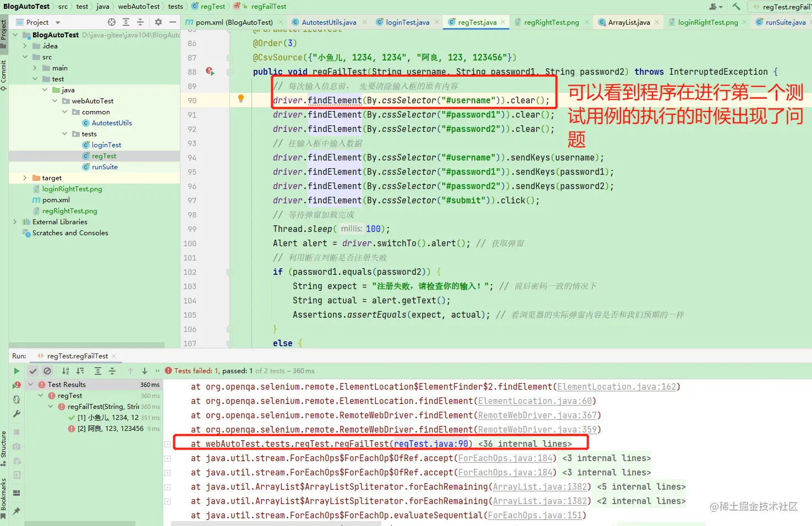The height and width of the screenshot is (526, 812).
Task: Switch to loginTest.java tab
Action: [408, 22]
